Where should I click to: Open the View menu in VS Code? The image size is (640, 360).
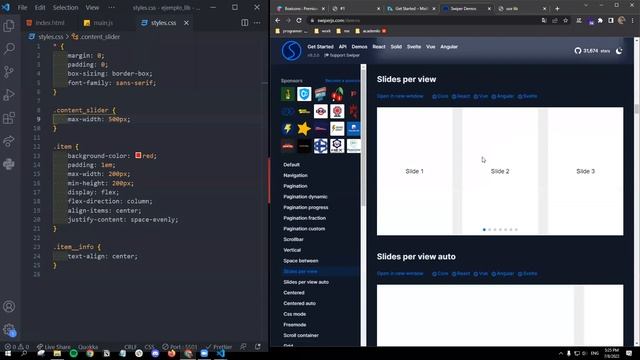point(92,7)
